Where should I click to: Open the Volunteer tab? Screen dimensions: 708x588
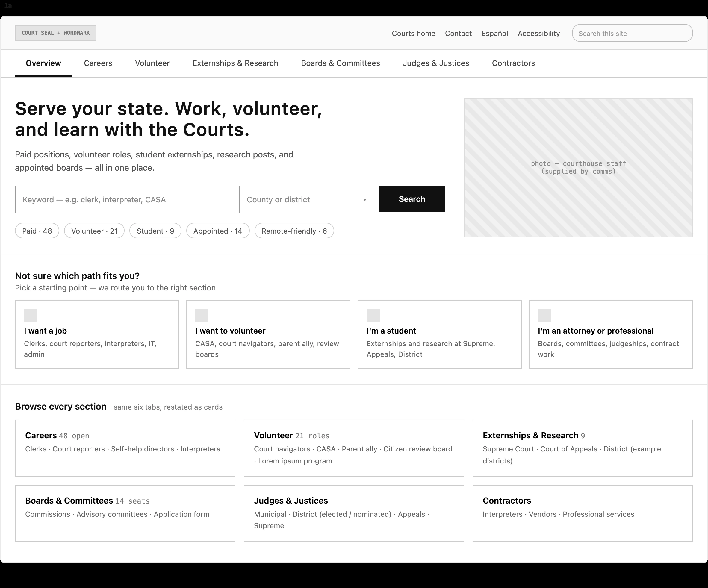coord(152,63)
